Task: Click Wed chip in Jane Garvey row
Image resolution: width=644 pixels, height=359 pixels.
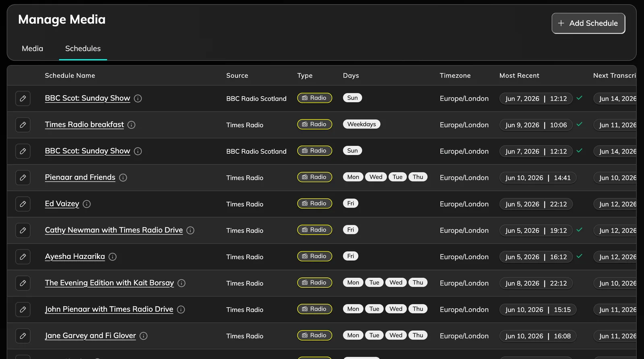Action: pos(396,335)
